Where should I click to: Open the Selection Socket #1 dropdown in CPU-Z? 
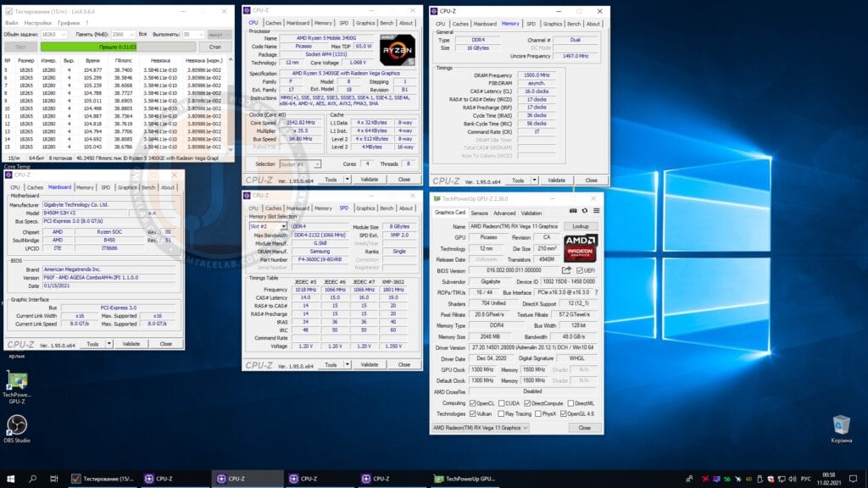click(x=299, y=164)
